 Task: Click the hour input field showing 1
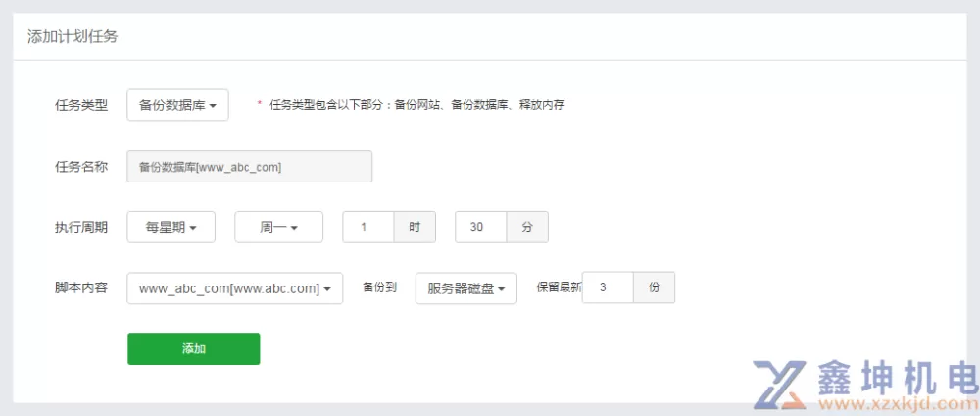(x=368, y=227)
